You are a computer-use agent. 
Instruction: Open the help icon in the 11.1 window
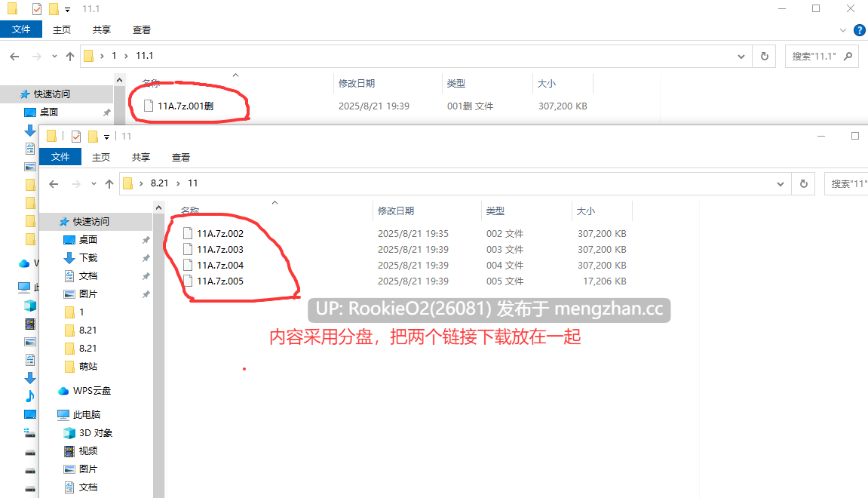[x=859, y=30]
